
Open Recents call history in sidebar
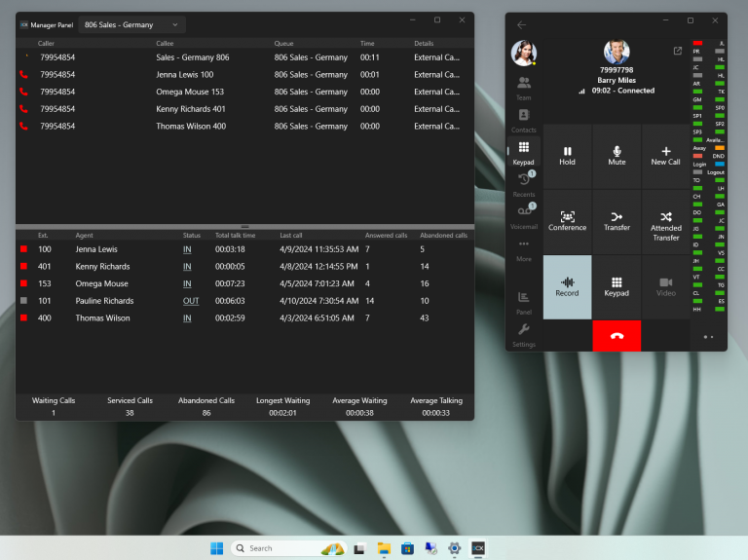[x=523, y=186]
